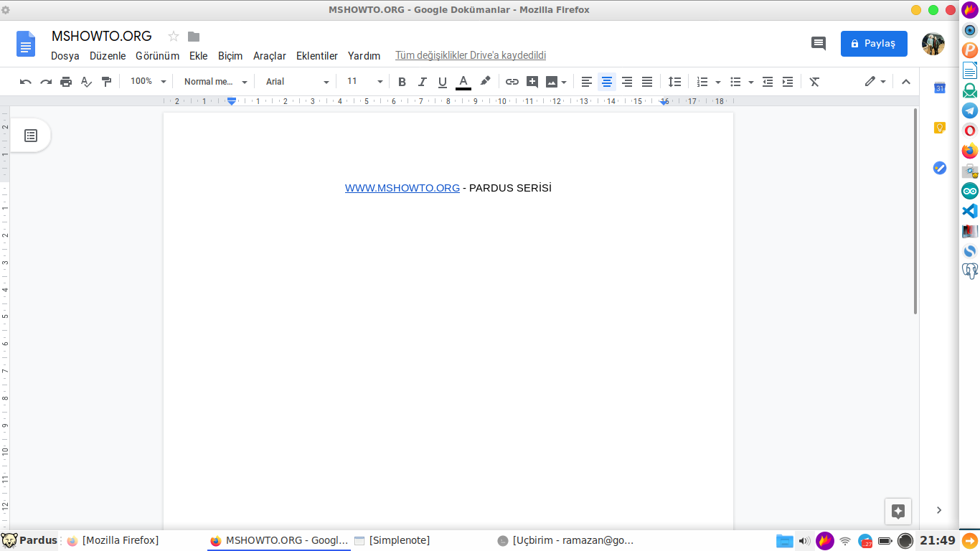Click the Redo arrow in toolbar
Image resolution: width=980 pixels, height=551 pixels.
pyautogui.click(x=46, y=82)
